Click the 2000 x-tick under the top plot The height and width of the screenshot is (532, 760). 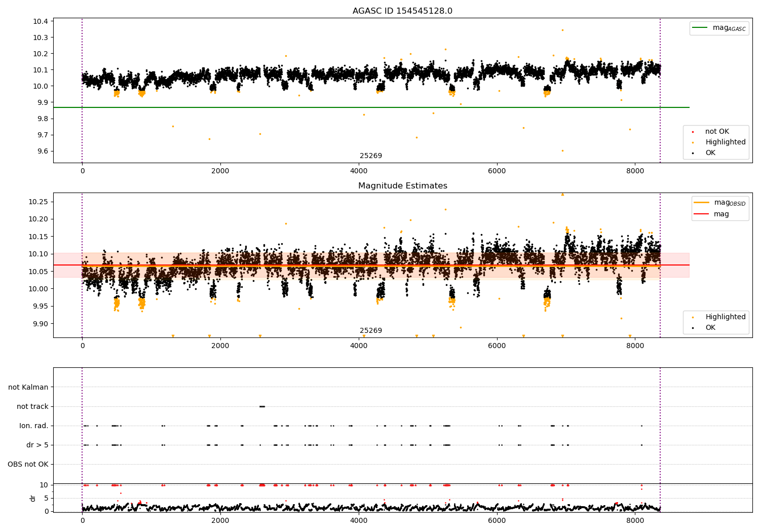(x=220, y=171)
